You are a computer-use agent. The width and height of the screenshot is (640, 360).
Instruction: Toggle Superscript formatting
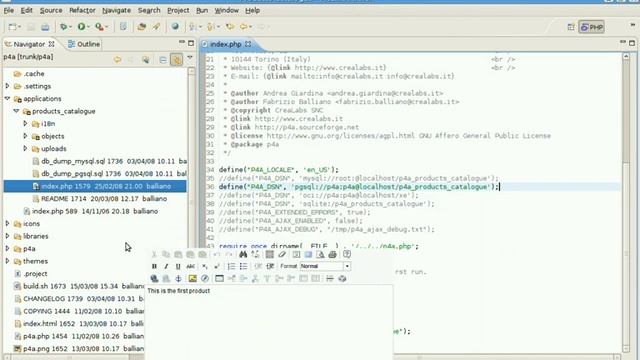(217, 266)
